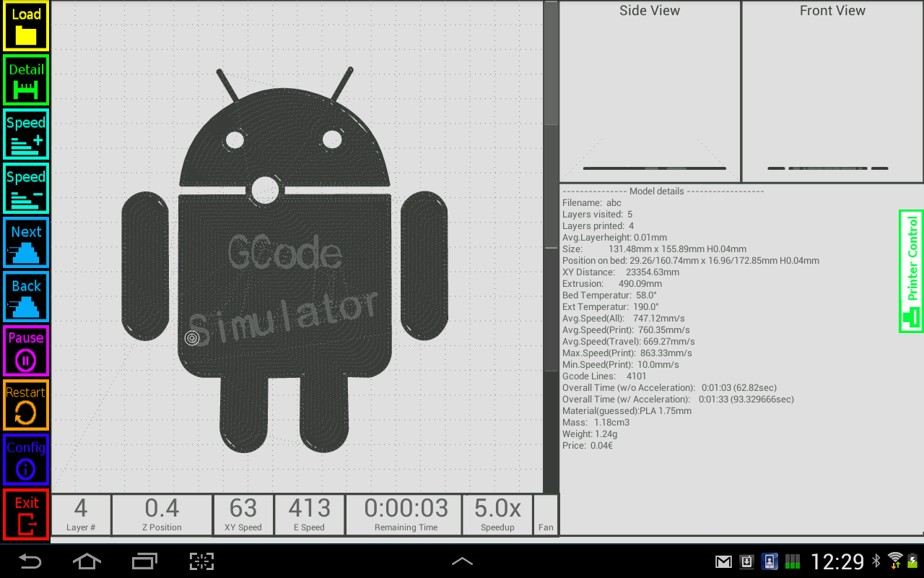Image resolution: width=924 pixels, height=578 pixels.
Task: Toggle the Detail level button
Action: point(26,80)
